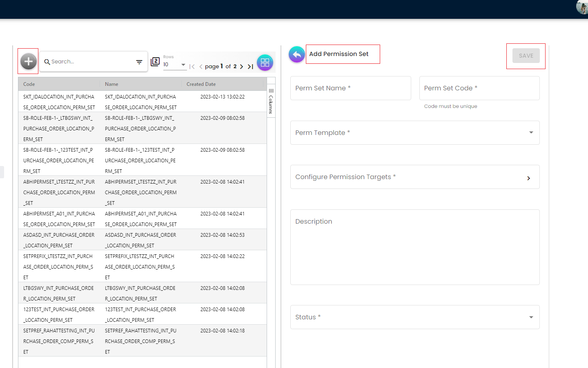
Task: Click the plus add button
Action: click(x=28, y=61)
